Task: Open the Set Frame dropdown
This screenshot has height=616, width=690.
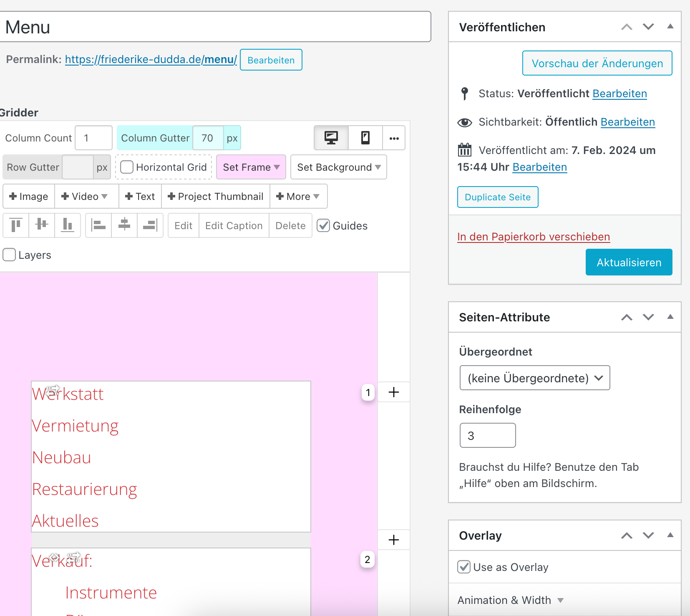Action: tap(251, 167)
